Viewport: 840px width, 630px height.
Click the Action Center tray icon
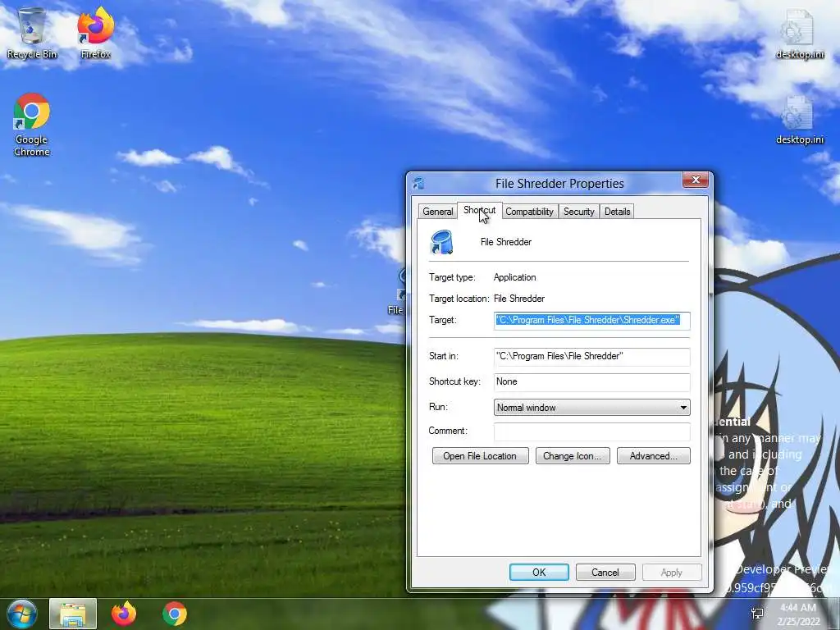[x=757, y=614]
